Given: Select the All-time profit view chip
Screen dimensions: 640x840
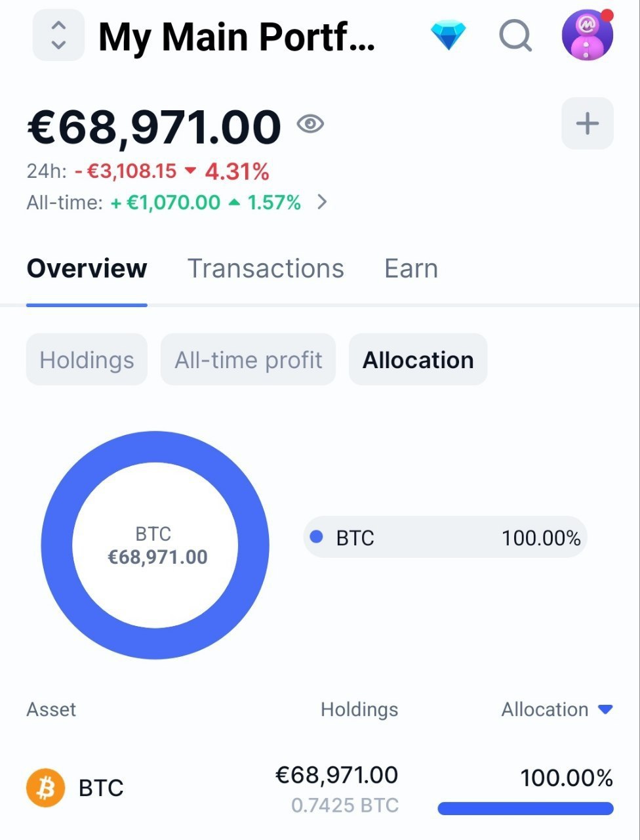Looking at the screenshot, I should (248, 360).
